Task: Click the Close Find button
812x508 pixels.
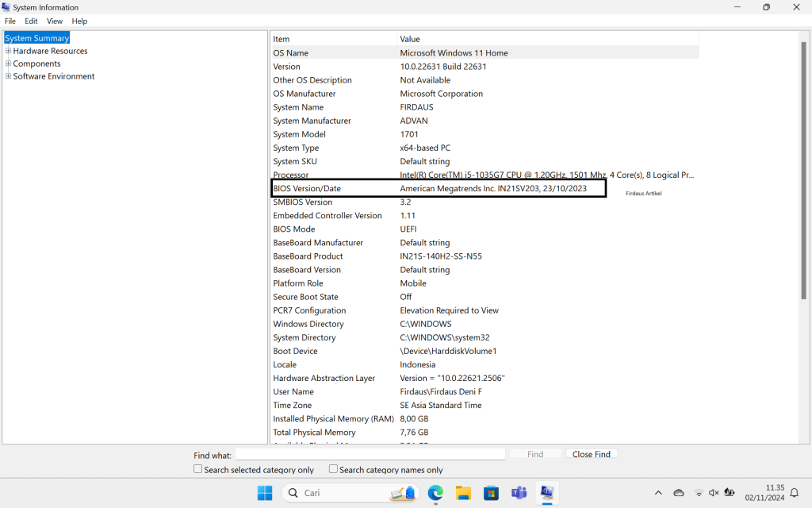Action: pyautogui.click(x=592, y=454)
